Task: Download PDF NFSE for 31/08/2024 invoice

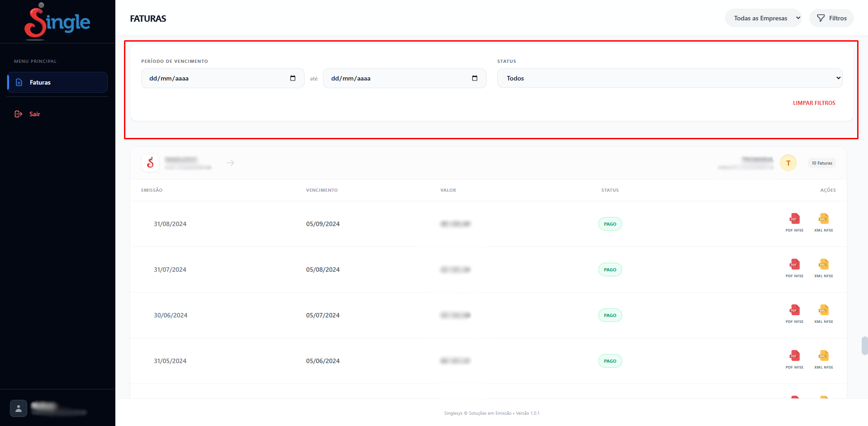Action: pos(795,222)
